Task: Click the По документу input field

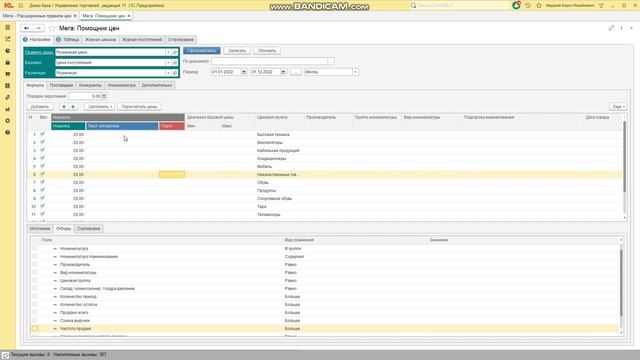Action: (x=269, y=61)
